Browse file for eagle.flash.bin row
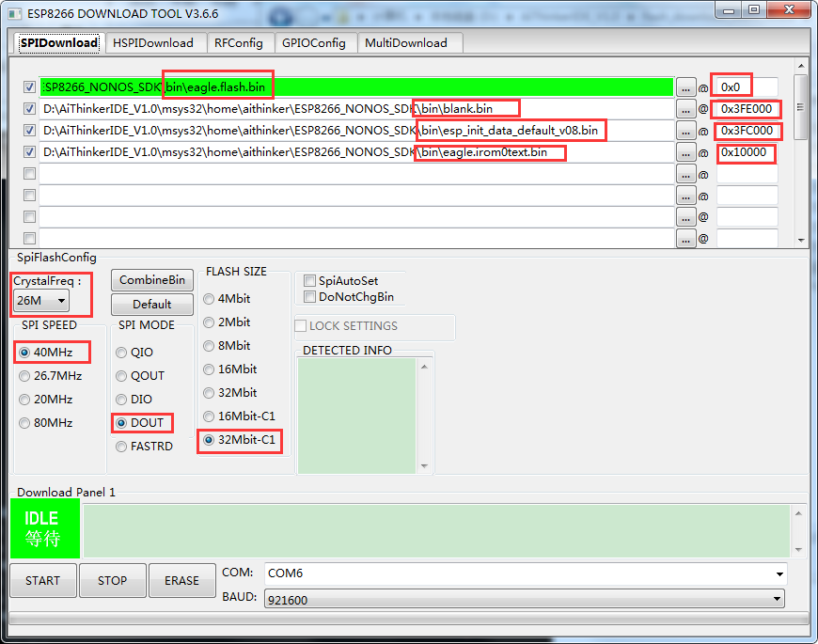This screenshot has height=644, width=818. tap(685, 87)
